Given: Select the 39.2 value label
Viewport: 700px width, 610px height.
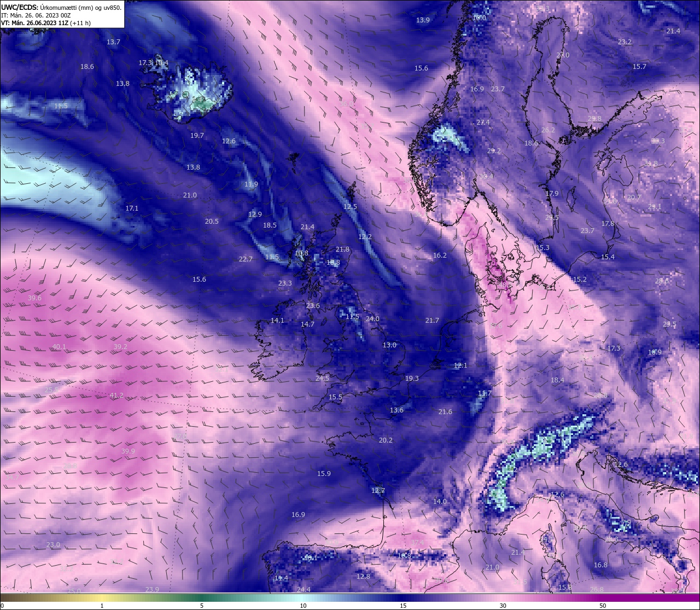Looking at the screenshot, I should (x=120, y=347).
